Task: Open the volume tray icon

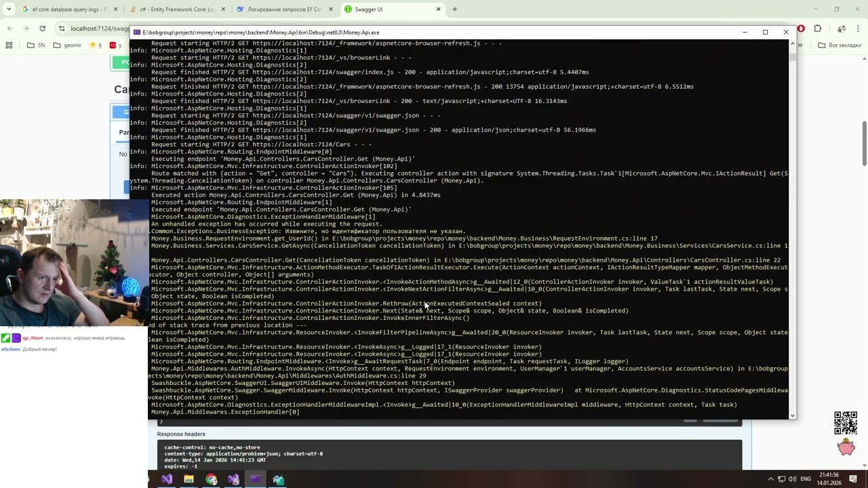Action: tap(793, 479)
